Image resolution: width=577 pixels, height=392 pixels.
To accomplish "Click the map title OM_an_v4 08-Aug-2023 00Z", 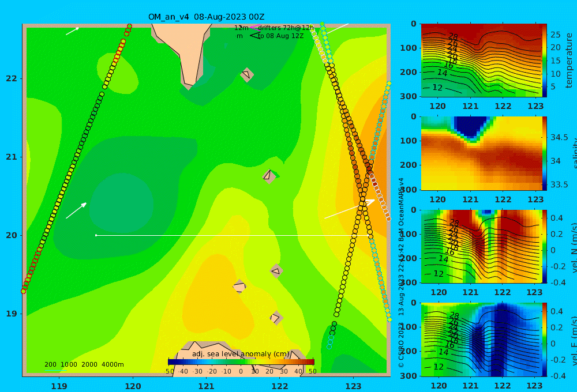I will 206,17.
